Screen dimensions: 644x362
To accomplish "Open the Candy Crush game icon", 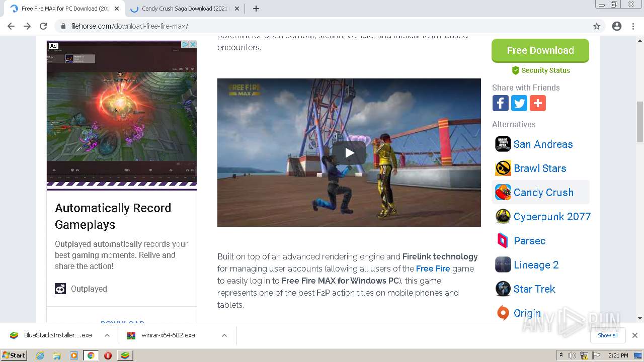I will point(503,193).
